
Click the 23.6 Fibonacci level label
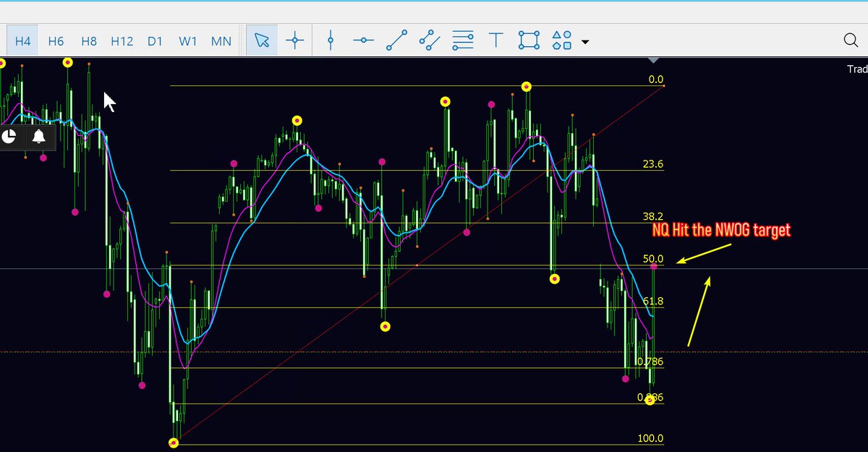pyautogui.click(x=653, y=164)
